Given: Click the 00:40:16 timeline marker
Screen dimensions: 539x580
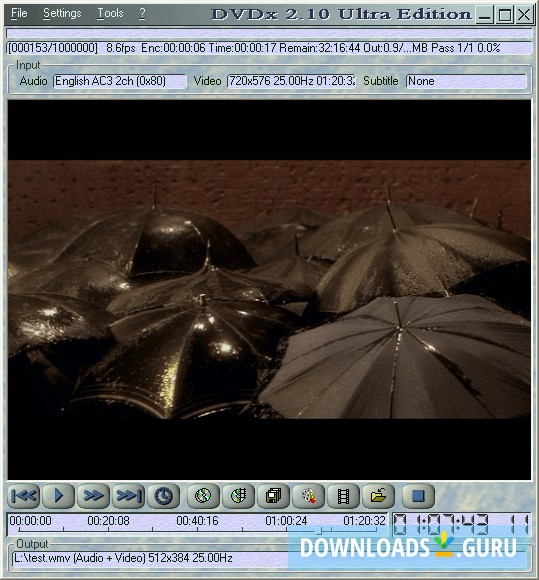Looking at the screenshot, I should [x=197, y=521].
